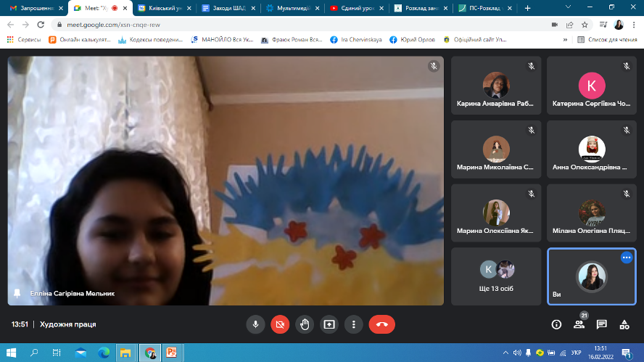Select Марина Олексіївна participant tile
The width and height of the screenshot is (644, 362).
pos(496,213)
